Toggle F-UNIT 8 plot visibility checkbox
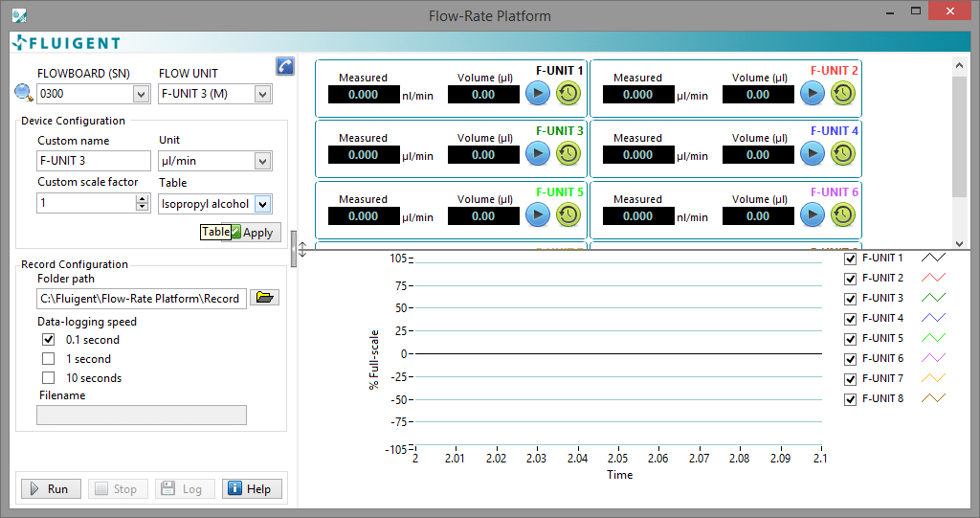This screenshot has height=518, width=980. pos(850,399)
